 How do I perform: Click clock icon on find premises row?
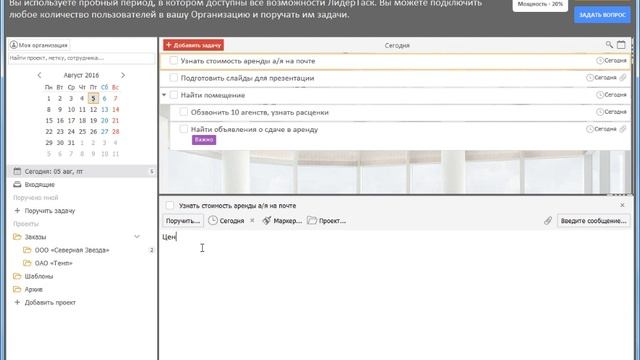point(600,95)
